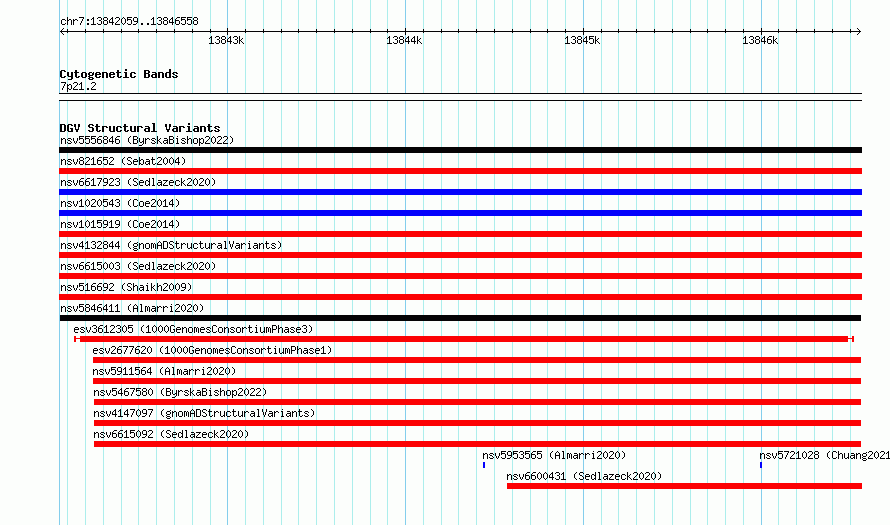Open variant nsv821652 (Sebat2004) label

tap(123, 161)
